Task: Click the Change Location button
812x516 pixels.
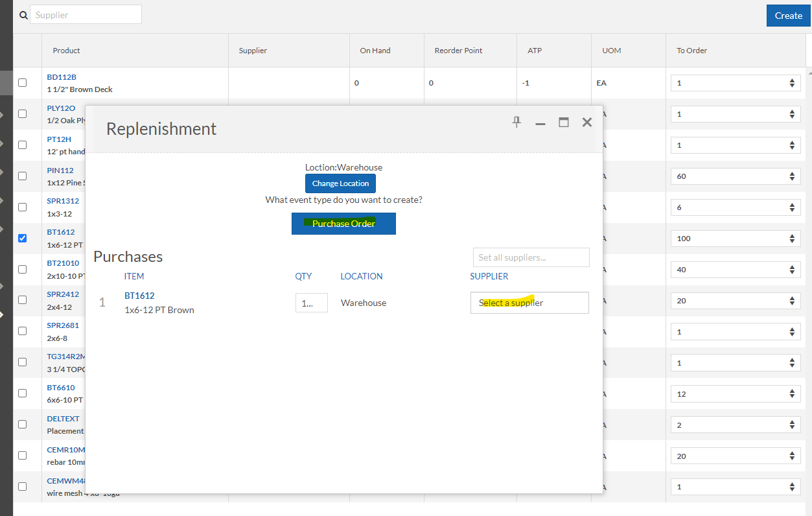Action: click(340, 183)
